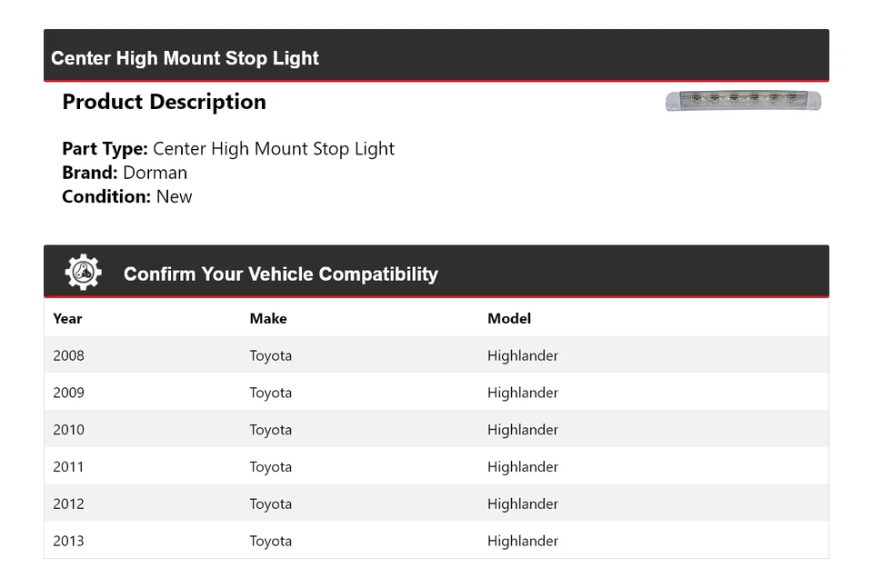Select the 2013 year cell
Screen dimensions: 873x588
[x=68, y=541]
